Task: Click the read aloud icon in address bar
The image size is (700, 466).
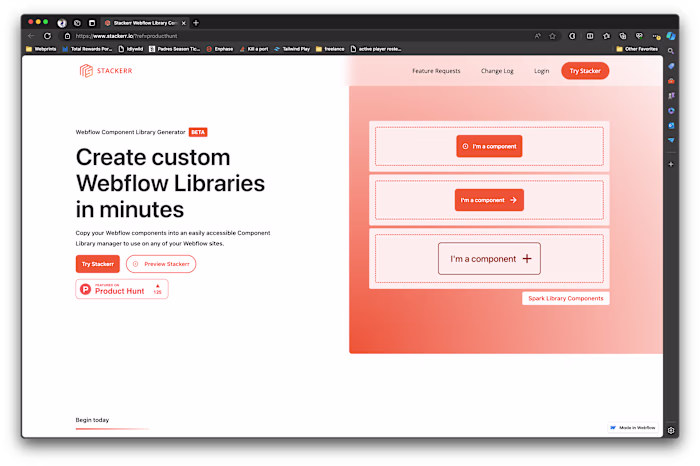Action: click(538, 36)
